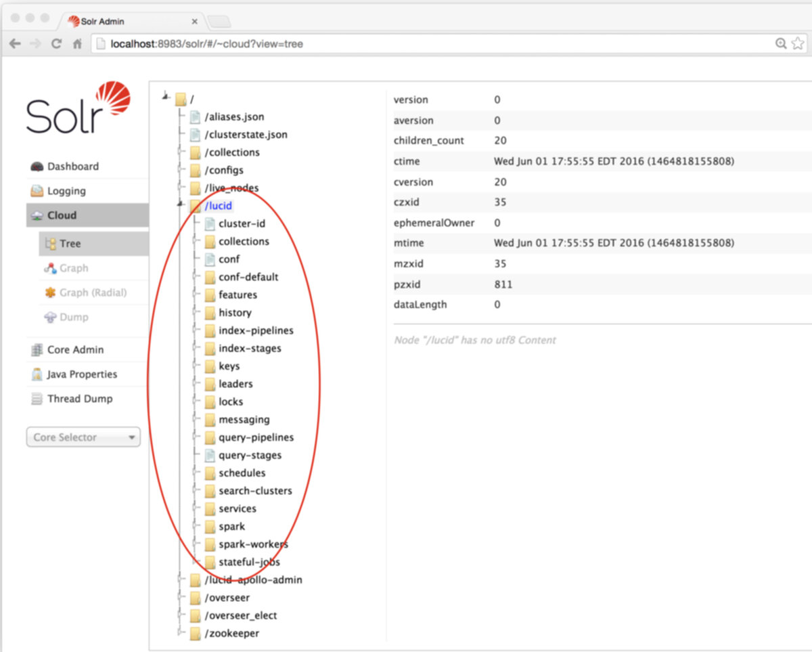Image resolution: width=812 pixels, height=652 pixels.
Task: Collapse the root / node arrow
Action: pos(166,97)
